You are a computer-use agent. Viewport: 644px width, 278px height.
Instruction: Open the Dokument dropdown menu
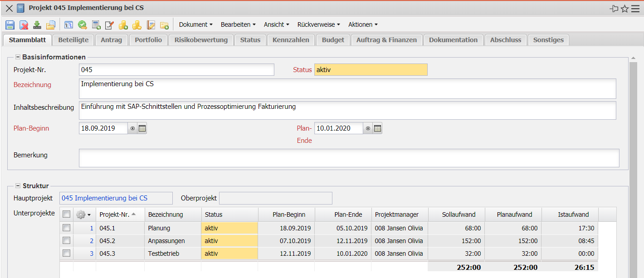point(195,24)
